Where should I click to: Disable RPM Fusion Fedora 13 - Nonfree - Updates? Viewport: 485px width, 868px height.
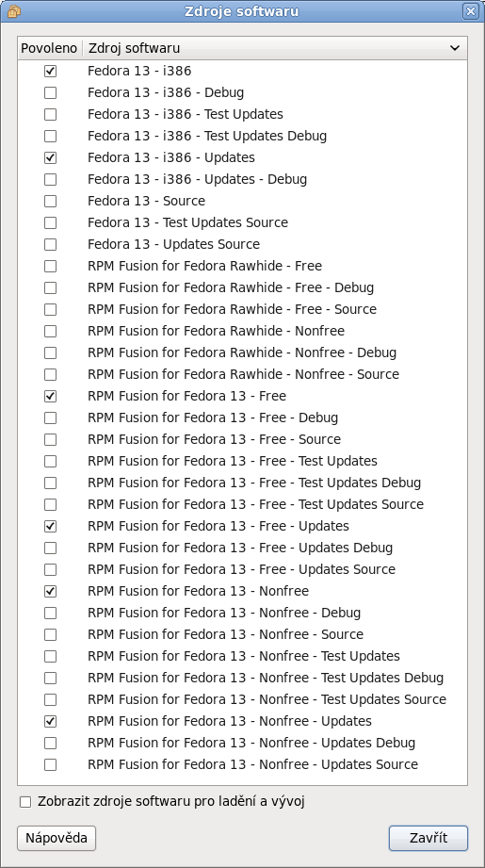coord(50,721)
